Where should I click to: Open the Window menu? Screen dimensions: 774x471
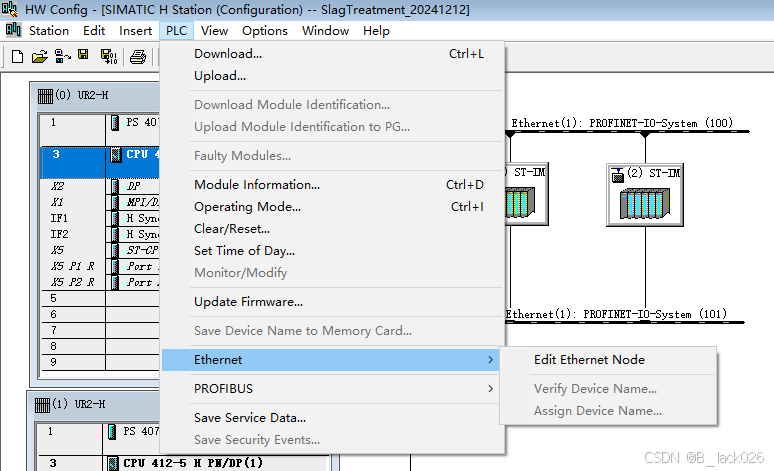325,31
